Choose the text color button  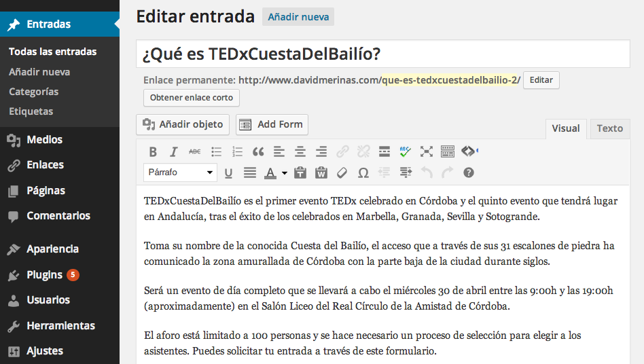(270, 172)
